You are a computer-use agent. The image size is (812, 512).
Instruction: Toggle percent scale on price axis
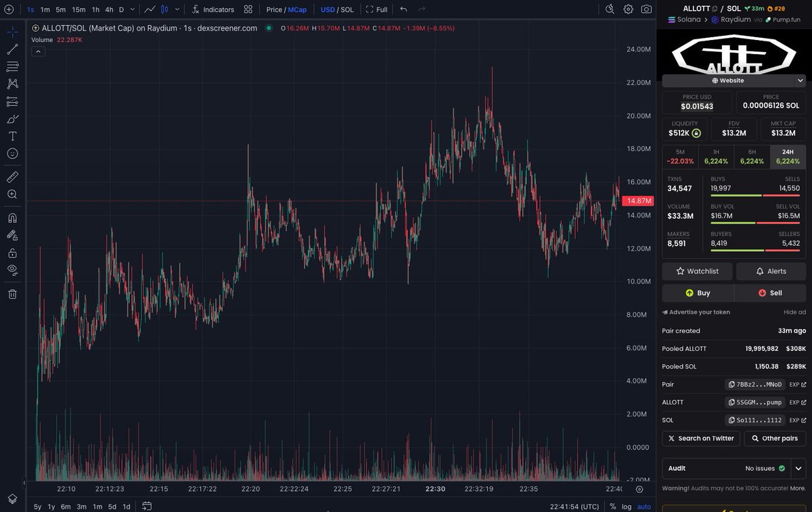tap(613, 506)
